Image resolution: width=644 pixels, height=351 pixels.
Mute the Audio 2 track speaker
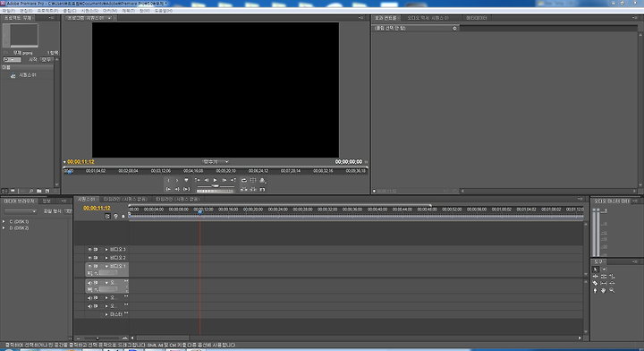tap(89, 298)
